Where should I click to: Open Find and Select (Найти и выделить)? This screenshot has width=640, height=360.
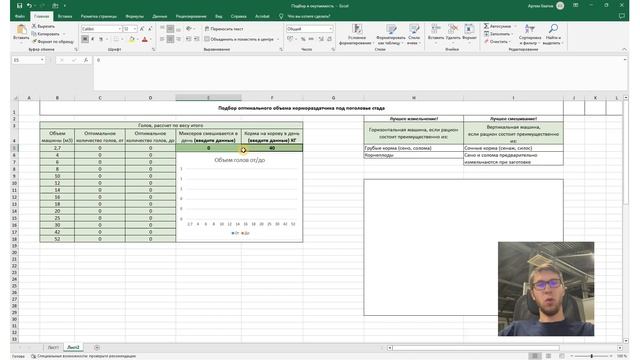553,35
